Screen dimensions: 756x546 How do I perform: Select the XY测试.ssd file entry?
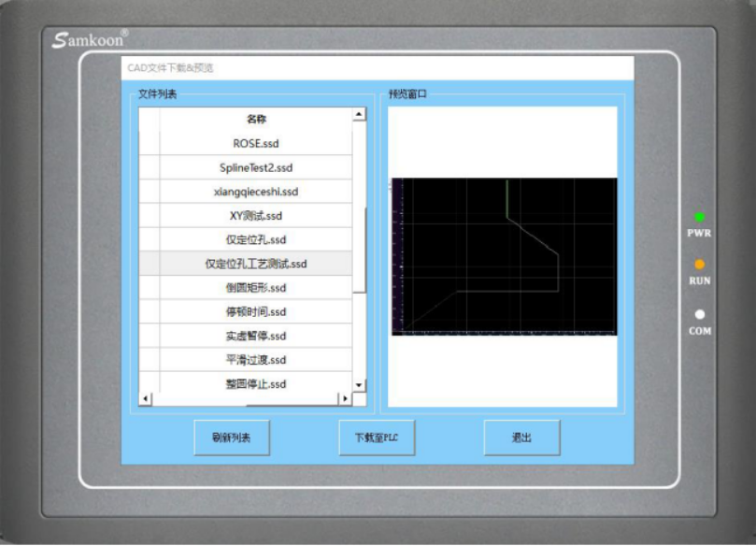click(255, 215)
